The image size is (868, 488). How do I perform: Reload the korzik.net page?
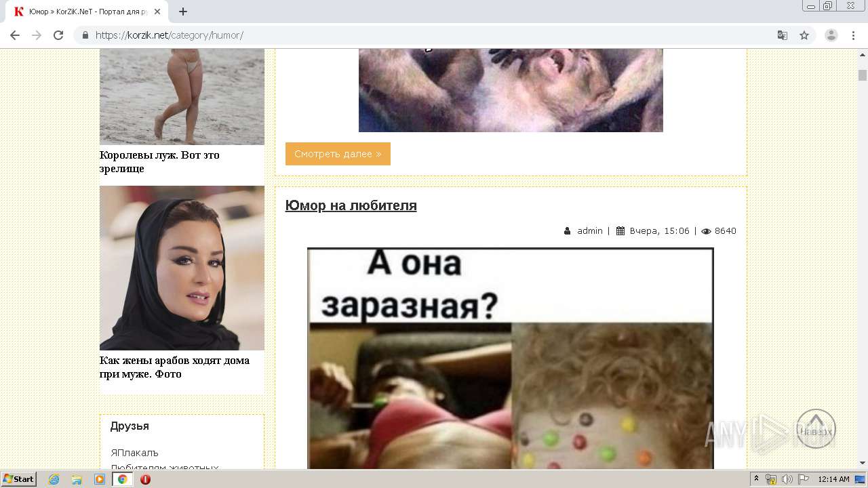coord(58,35)
